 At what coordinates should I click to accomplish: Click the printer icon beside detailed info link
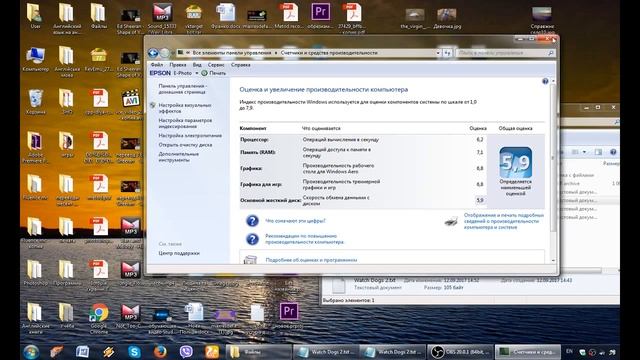[451, 221]
